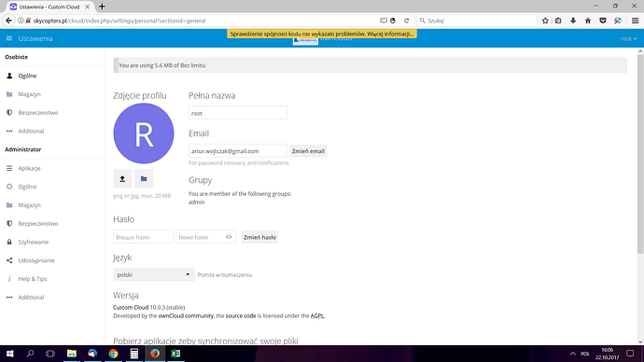The height and width of the screenshot is (362, 644).
Task: Open File Explorer from taskbar
Action: 72,354
